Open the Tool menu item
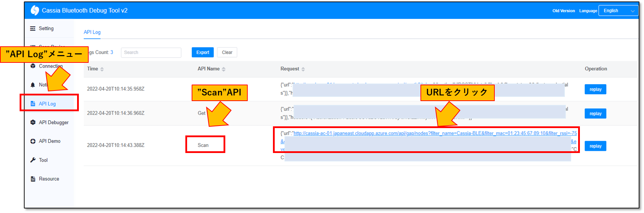Image resolution: width=644 pixels, height=213 pixels. coord(43,160)
